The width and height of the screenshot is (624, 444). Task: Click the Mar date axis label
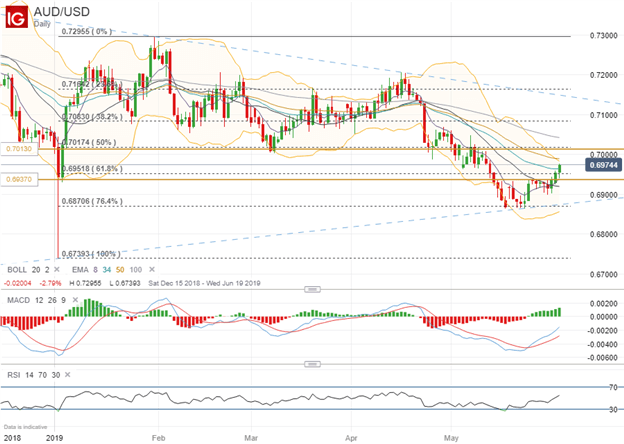251,438
